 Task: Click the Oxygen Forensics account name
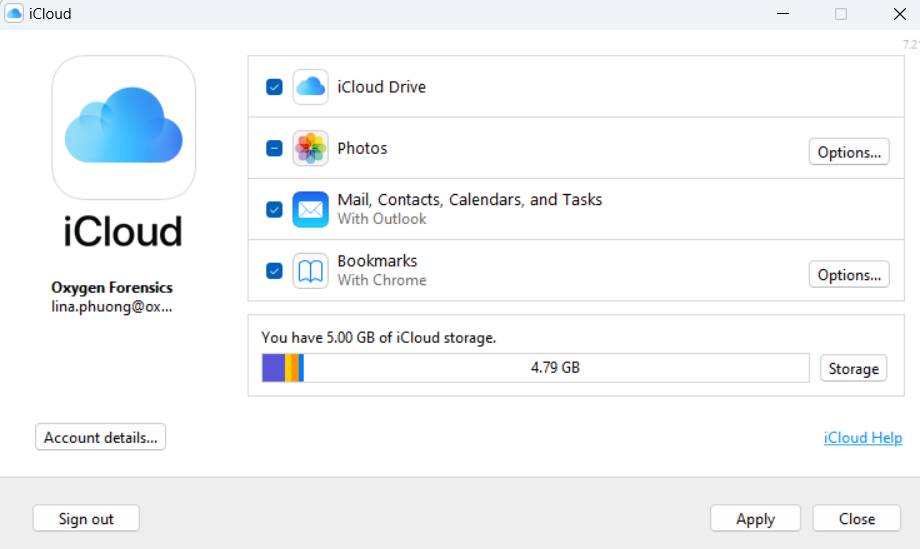pyautogui.click(x=111, y=287)
